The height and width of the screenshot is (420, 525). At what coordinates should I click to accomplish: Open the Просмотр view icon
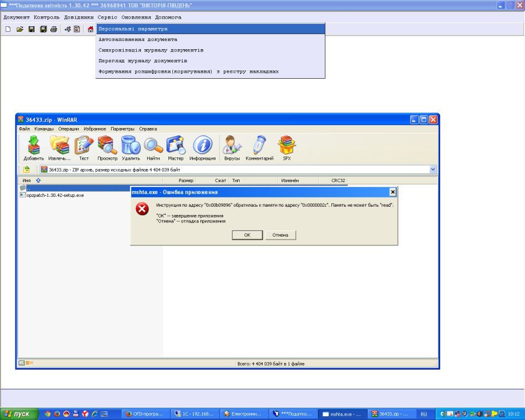click(x=108, y=148)
